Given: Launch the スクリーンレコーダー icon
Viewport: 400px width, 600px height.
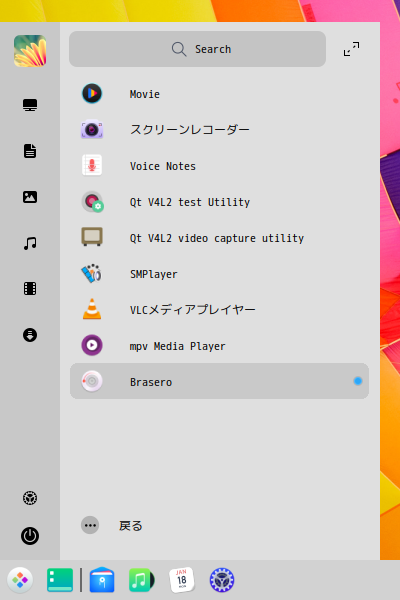Looking at the screenshot, I should coord(92,129).
